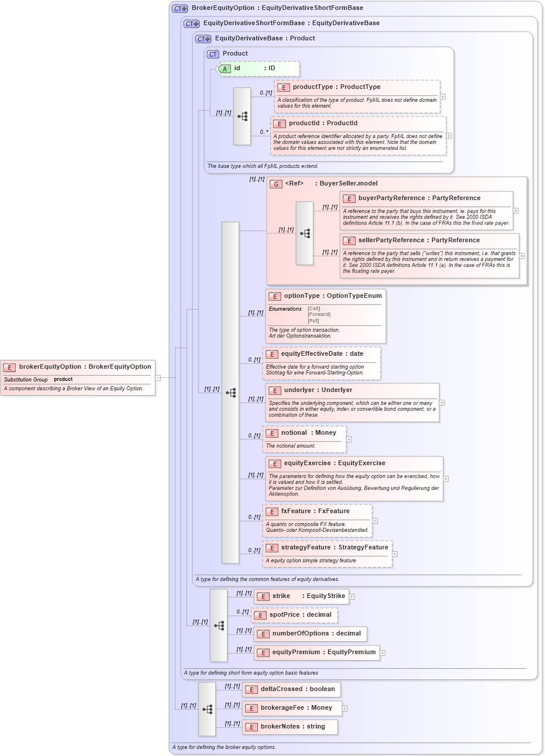Select the tall EquityDerivativeBase sequence compositor
The image size is (545, 756).
coord(230,393)
